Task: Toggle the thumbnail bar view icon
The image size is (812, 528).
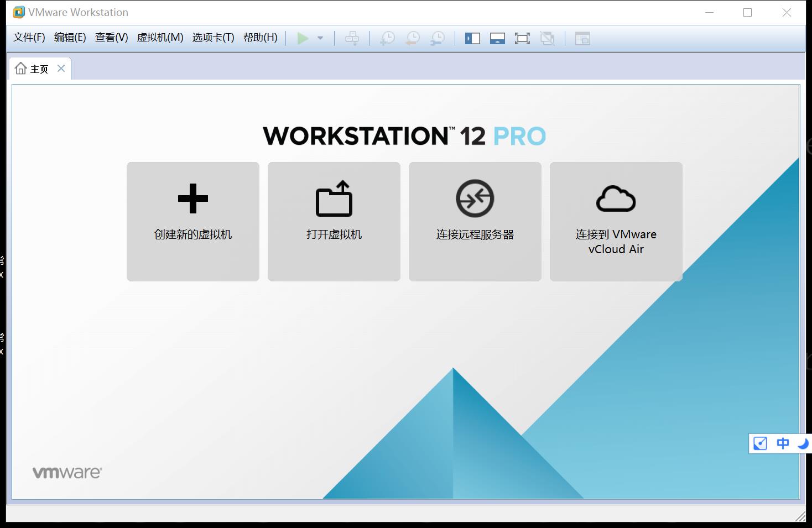Action: 497,38
